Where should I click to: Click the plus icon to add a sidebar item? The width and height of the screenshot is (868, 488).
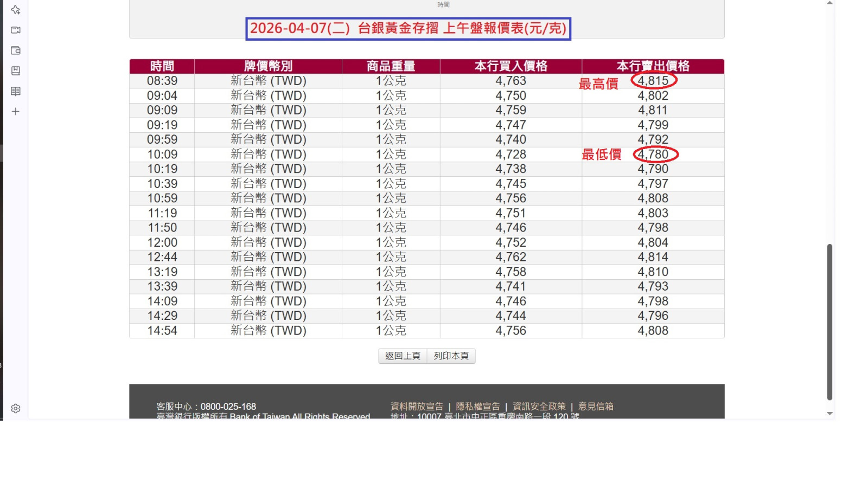click(x=15, y=111)
